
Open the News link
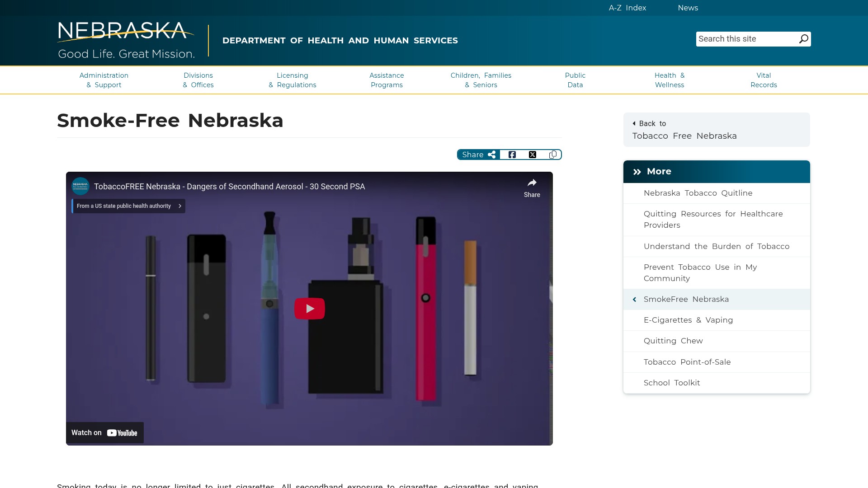688,8
